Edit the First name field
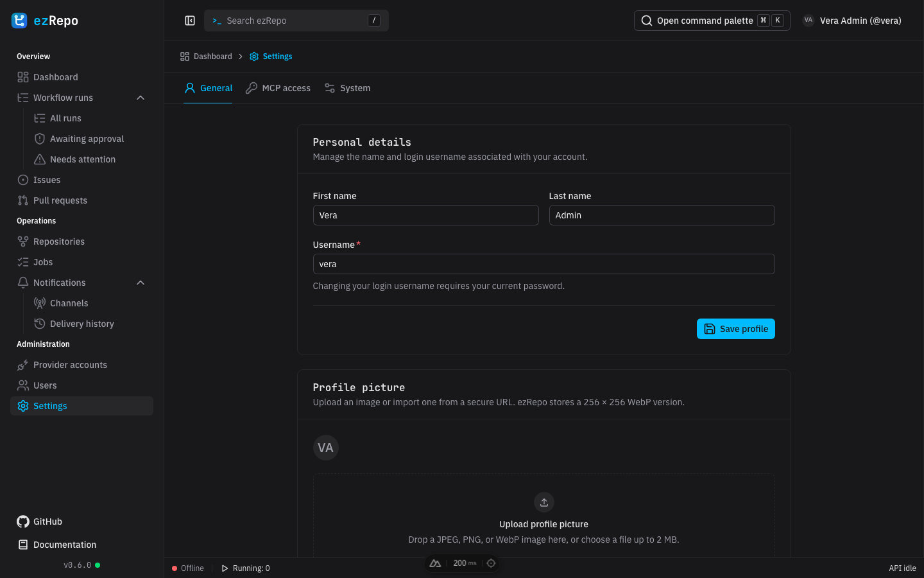Image resolution: width=924 pixels, height=578 pixels. coord(426,215)
